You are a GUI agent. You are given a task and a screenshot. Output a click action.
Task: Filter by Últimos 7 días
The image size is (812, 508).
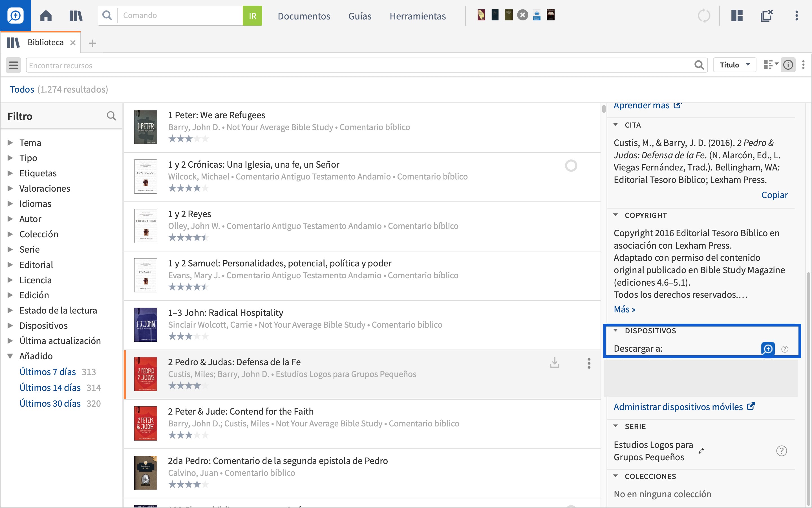48,372
